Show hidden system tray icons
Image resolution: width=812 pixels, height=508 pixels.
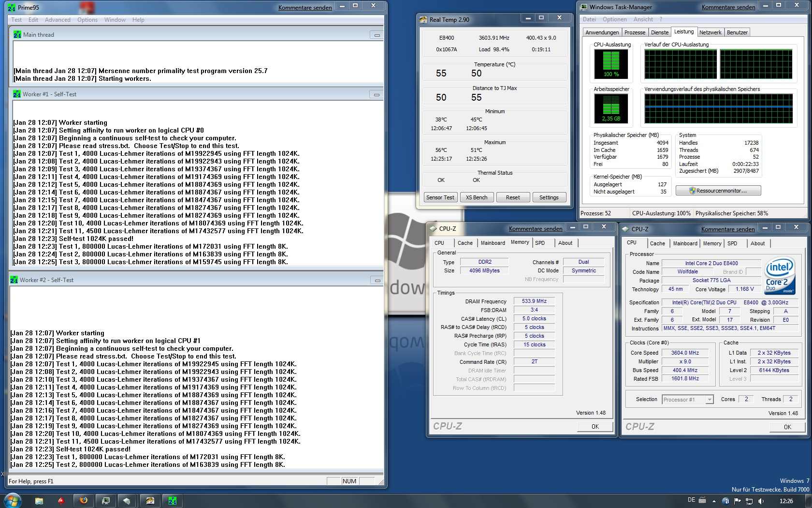714,501
